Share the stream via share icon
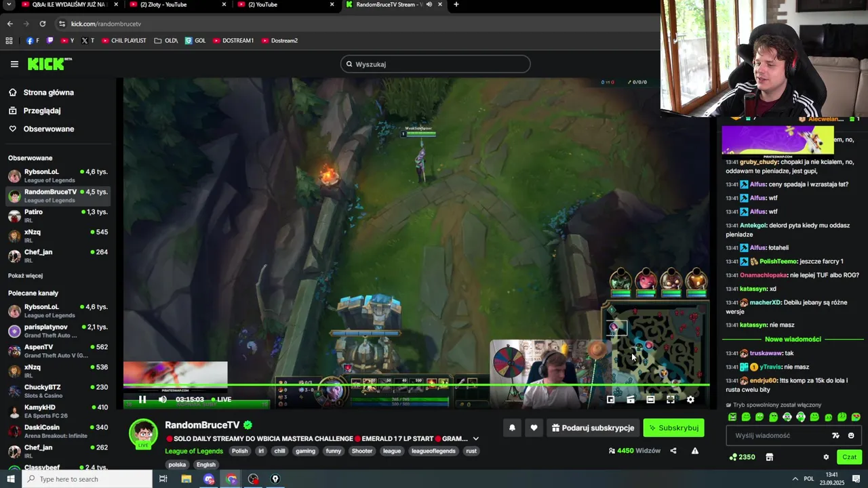 click(673, 451)
